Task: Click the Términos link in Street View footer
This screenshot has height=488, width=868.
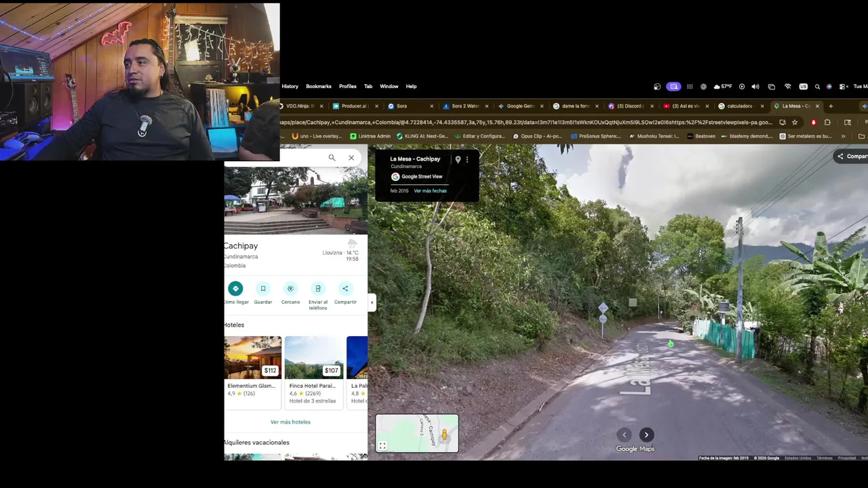Action: point(824,458)
